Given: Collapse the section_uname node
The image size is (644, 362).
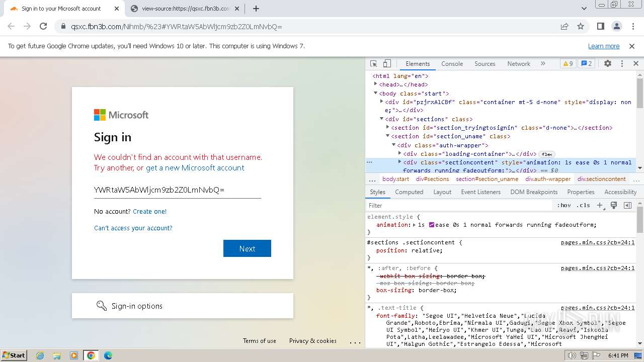Looking at the screenshot, I should (x=387, y=136).
